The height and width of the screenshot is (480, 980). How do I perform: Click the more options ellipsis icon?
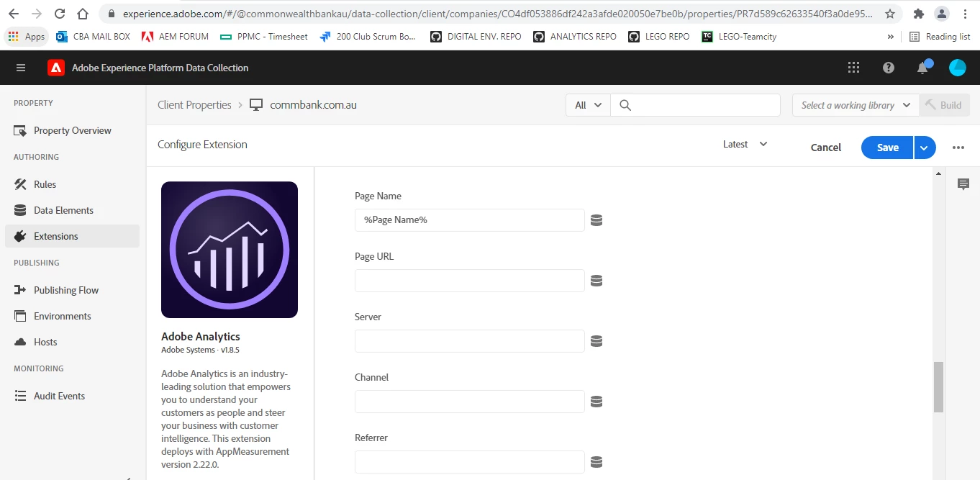click(x=958, y=148)
